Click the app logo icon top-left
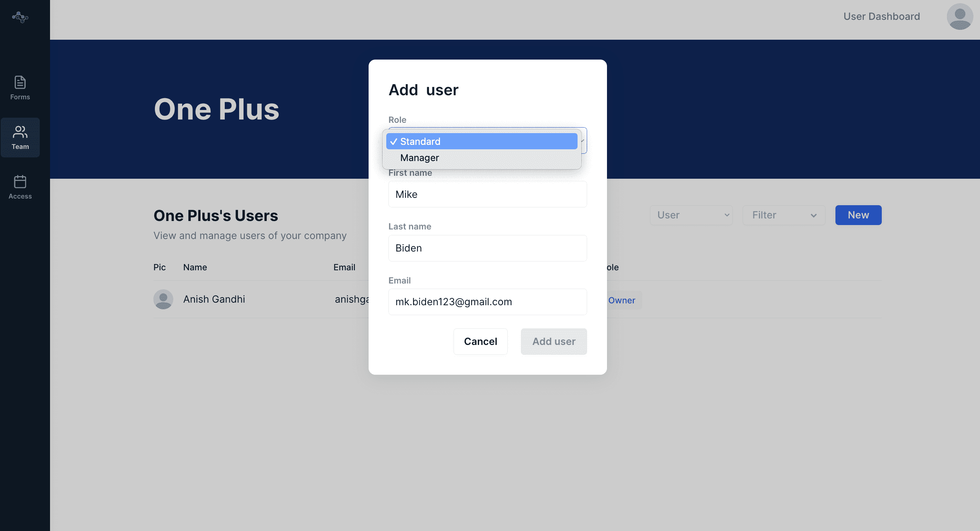Screen dimensions: 980x531 [19, 16]
